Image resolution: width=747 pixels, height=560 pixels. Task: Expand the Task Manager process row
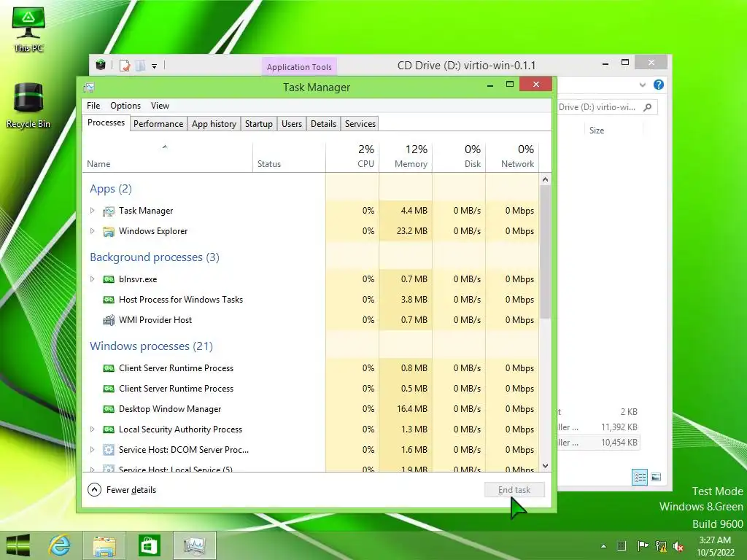coord(93,211)
